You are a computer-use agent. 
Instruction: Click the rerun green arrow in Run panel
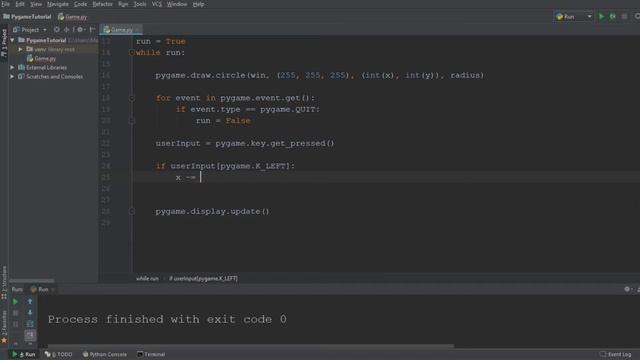pos(16,302)
